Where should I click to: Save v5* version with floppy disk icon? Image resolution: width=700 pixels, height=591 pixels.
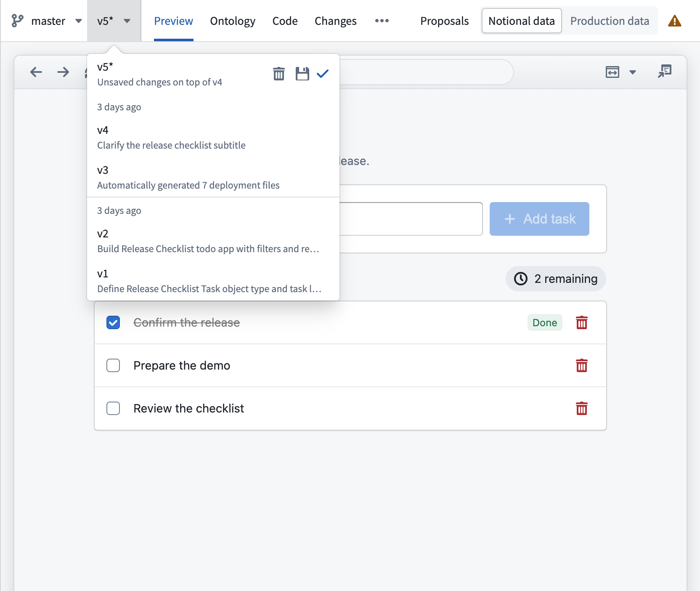click(302, 74)
